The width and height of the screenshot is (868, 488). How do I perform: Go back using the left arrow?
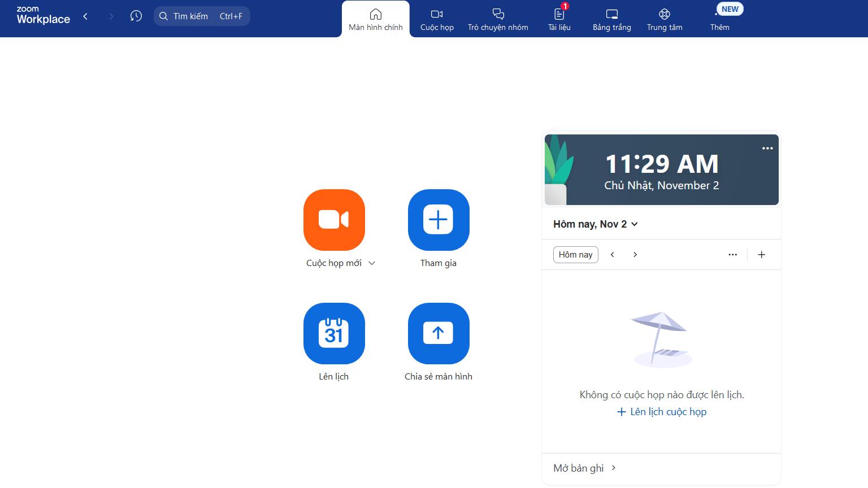[86, 16]
